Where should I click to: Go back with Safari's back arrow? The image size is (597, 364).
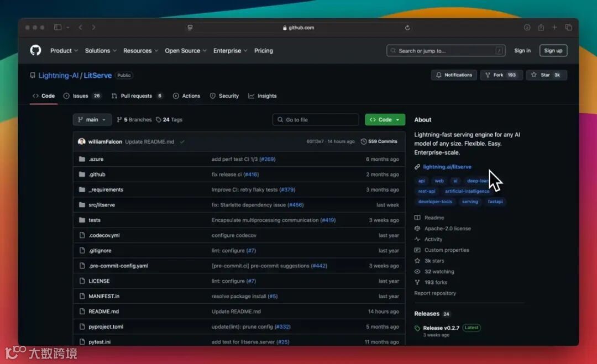80,28
